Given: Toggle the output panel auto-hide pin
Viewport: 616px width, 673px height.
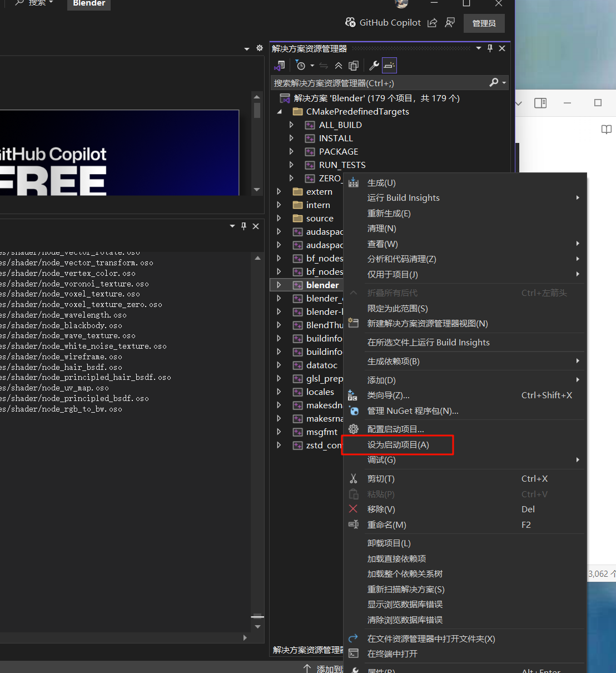Looking at the screenshot, I should (244, 226).
